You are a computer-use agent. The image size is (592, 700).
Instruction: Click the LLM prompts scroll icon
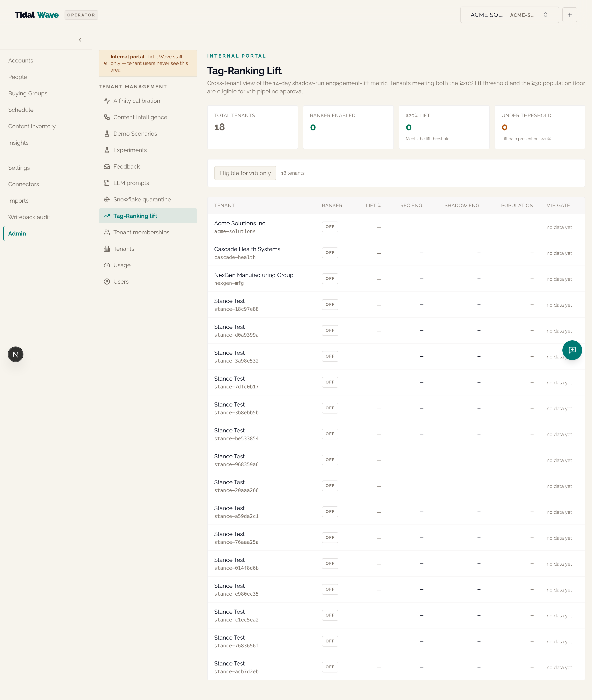[x=107, y=183]
